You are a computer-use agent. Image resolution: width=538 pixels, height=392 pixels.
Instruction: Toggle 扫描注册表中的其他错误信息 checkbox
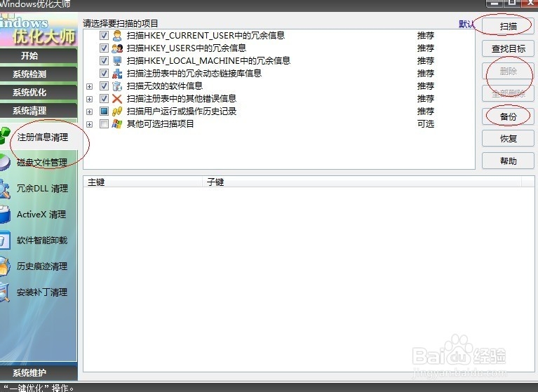pyautogui.click(x=104, y=99)
